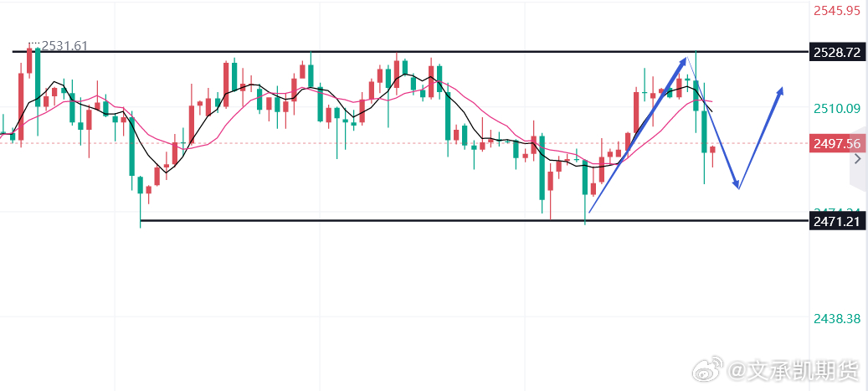
Task: Click the 2528.72 resistance price label
Action: 836,52
